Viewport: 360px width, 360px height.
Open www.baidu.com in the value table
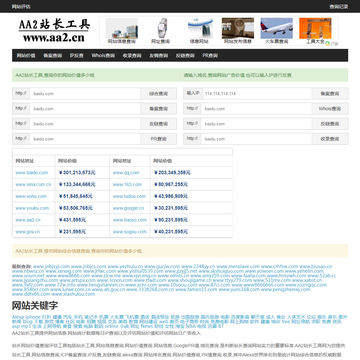pyautogui.click(x=32, y=173)
